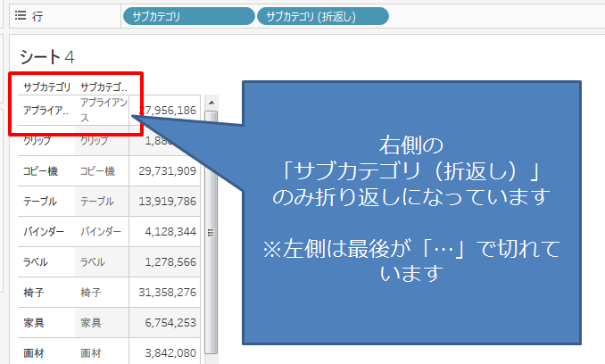This screenshot has height=364, width=605.
Task: Click the left サブカテゴリ column header
Action: click(46, 87)
